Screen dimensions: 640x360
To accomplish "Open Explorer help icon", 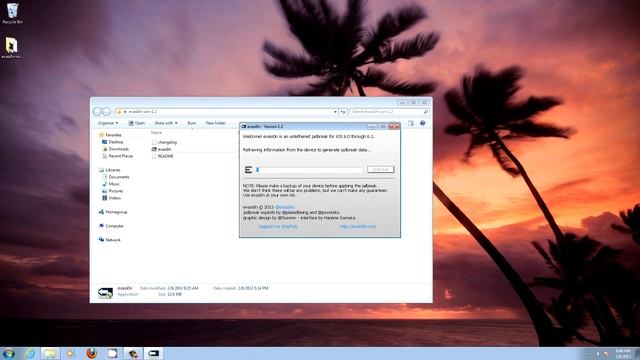I will 422,123.
